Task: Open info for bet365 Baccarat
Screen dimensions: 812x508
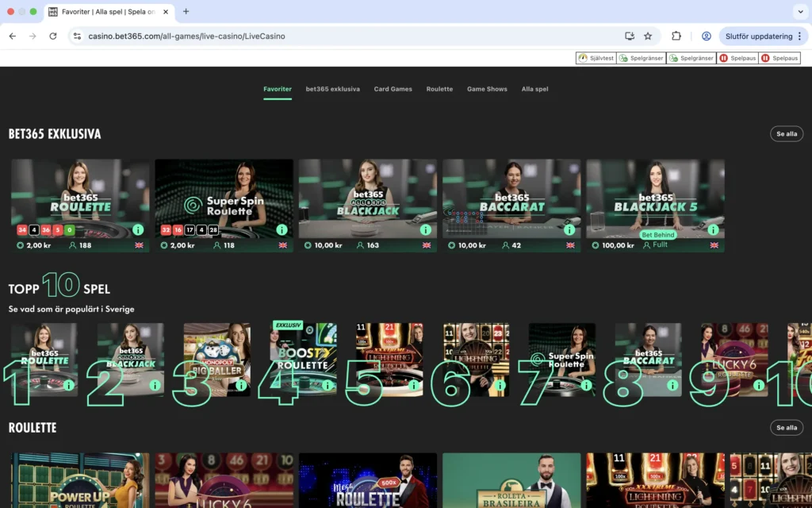Action: coord(569,229)
